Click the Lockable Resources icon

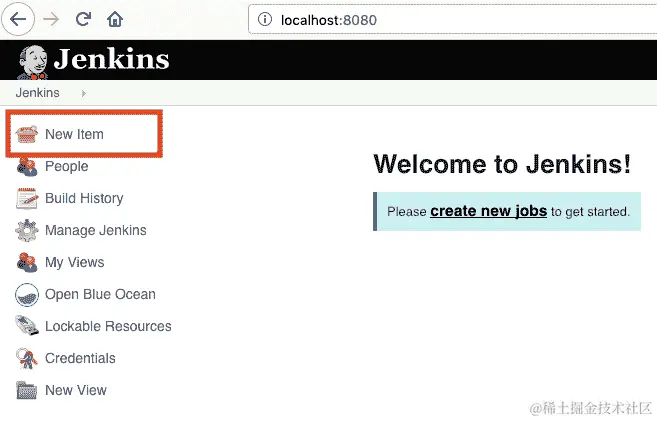27,326
